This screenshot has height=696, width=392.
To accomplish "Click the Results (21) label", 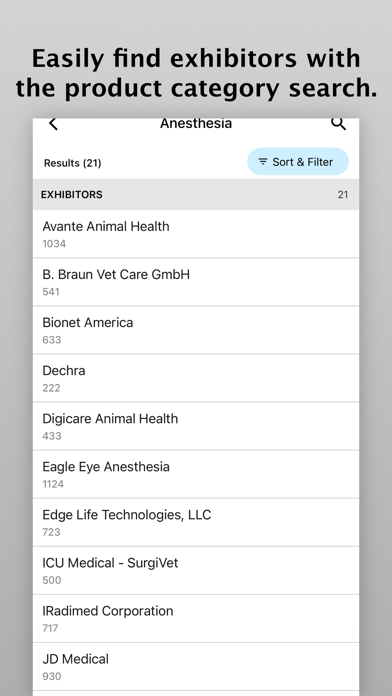I will [x=72, y=163].
